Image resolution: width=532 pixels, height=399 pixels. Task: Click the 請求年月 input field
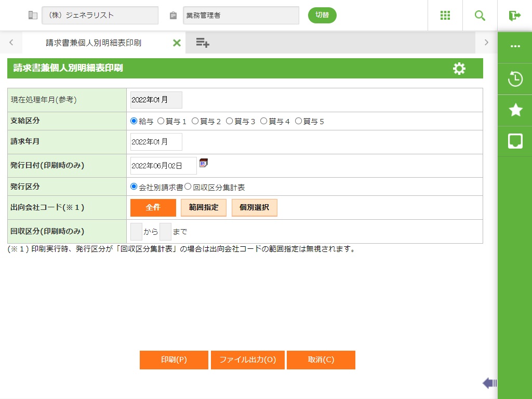coord(156,142)
